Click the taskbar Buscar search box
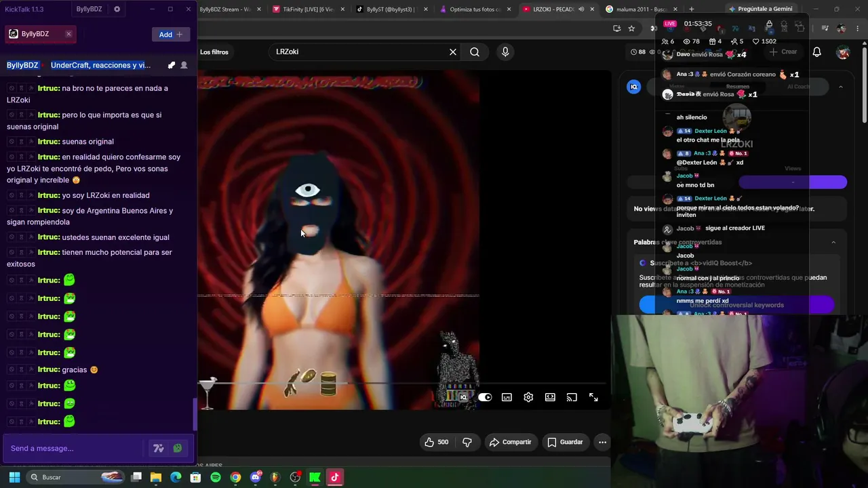 77,477
